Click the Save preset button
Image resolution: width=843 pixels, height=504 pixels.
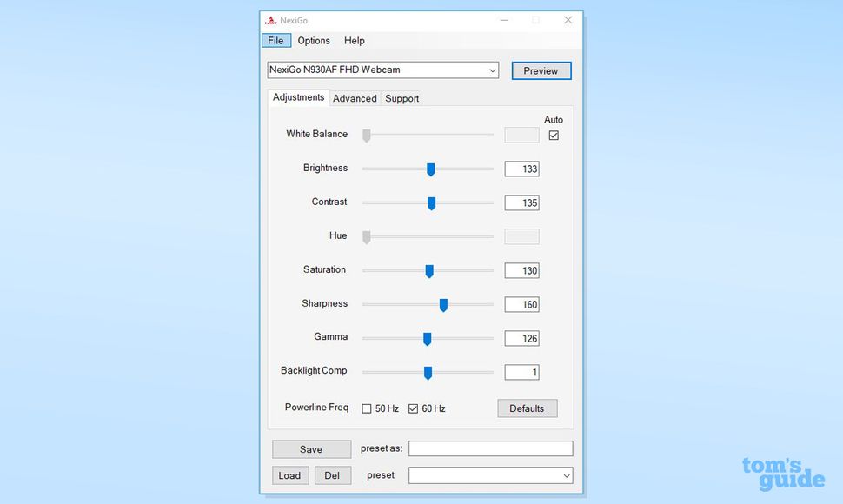click(x=311, y=449)
